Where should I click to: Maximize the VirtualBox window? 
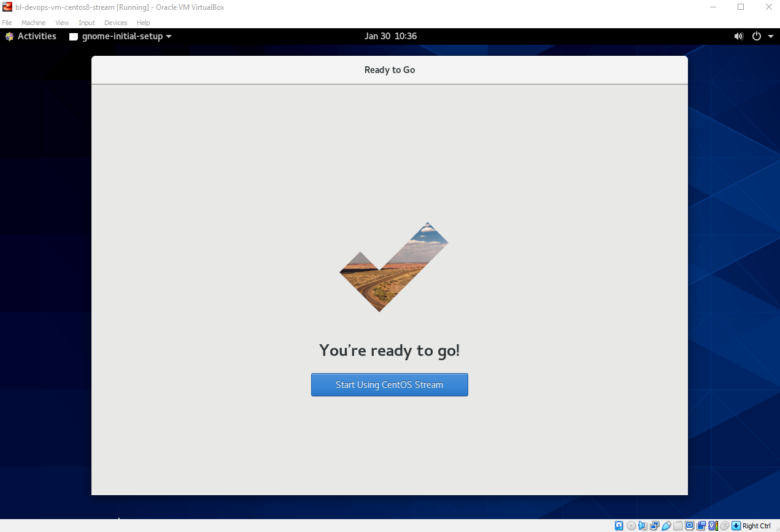(x=741, y=7)
